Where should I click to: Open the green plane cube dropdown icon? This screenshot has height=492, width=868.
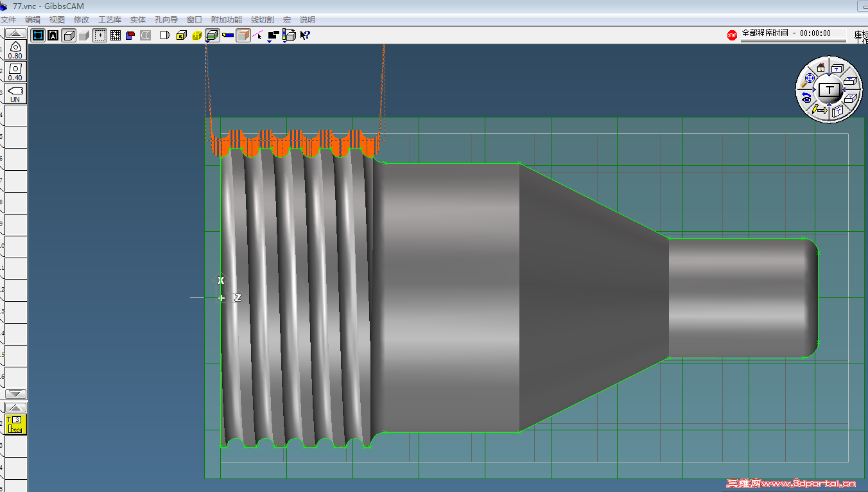(x=212, y=35)
